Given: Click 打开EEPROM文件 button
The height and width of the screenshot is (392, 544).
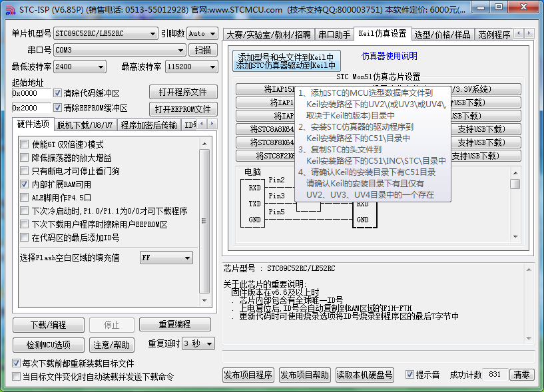Looking at the screenshot, I should coord(183,109).
